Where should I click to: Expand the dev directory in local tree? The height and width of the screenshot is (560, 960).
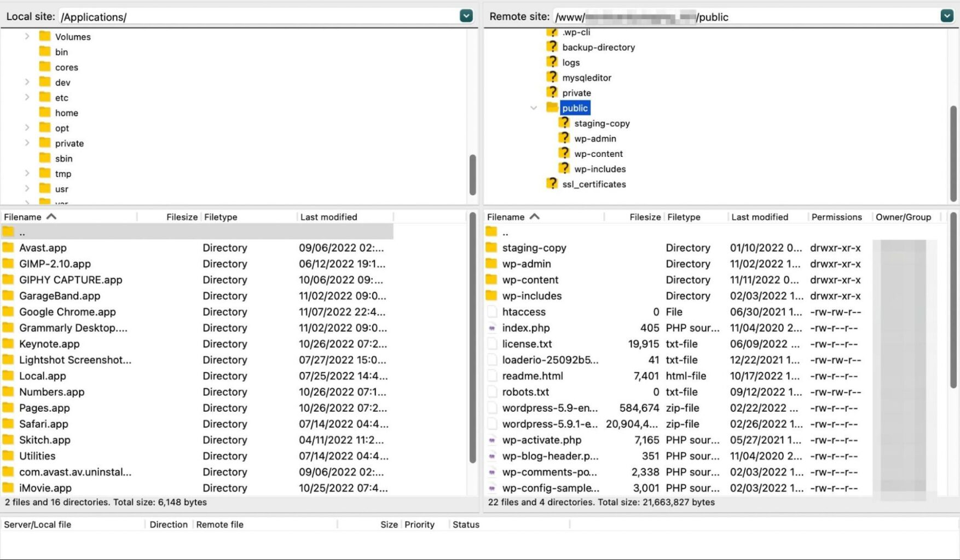click(27, 81)
